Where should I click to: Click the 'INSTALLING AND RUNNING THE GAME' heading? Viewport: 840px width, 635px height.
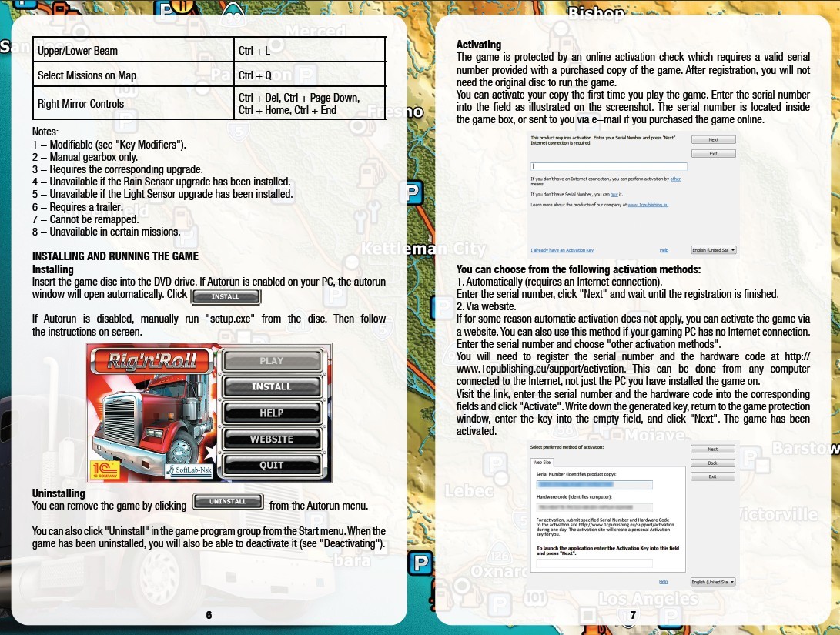tap(115, 256)
